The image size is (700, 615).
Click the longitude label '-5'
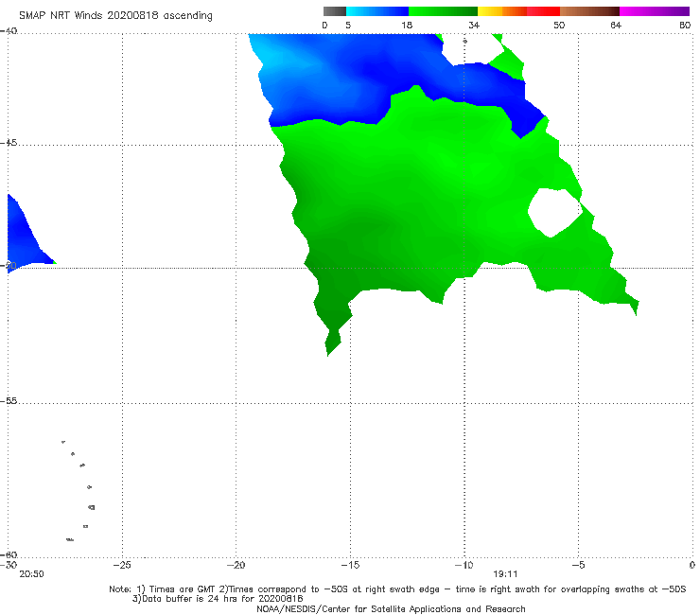coord(578,565)
